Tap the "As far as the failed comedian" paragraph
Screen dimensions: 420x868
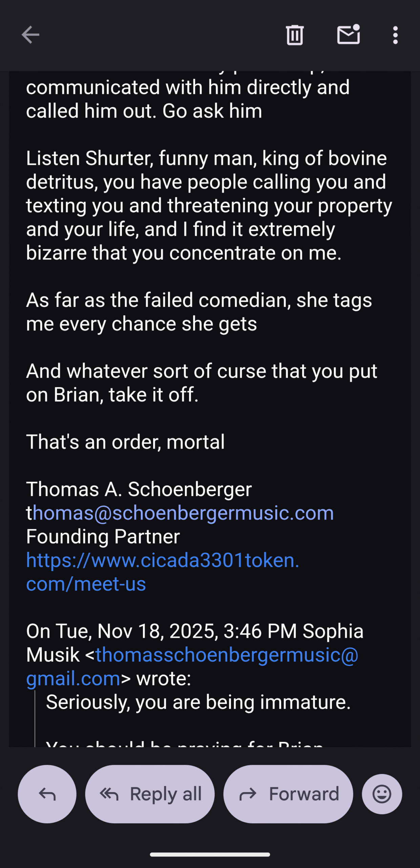click(199, 312)
